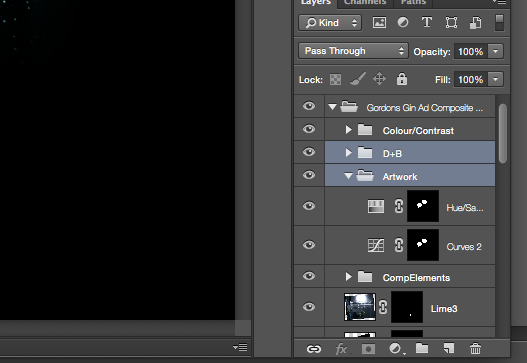Lock all padlock icon

tap(402, 79)
